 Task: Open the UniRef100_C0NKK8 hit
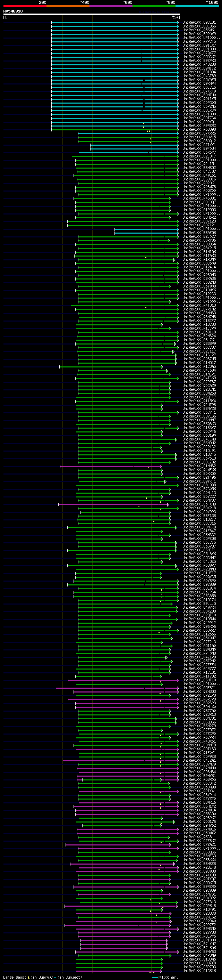[x=199, y=527]
